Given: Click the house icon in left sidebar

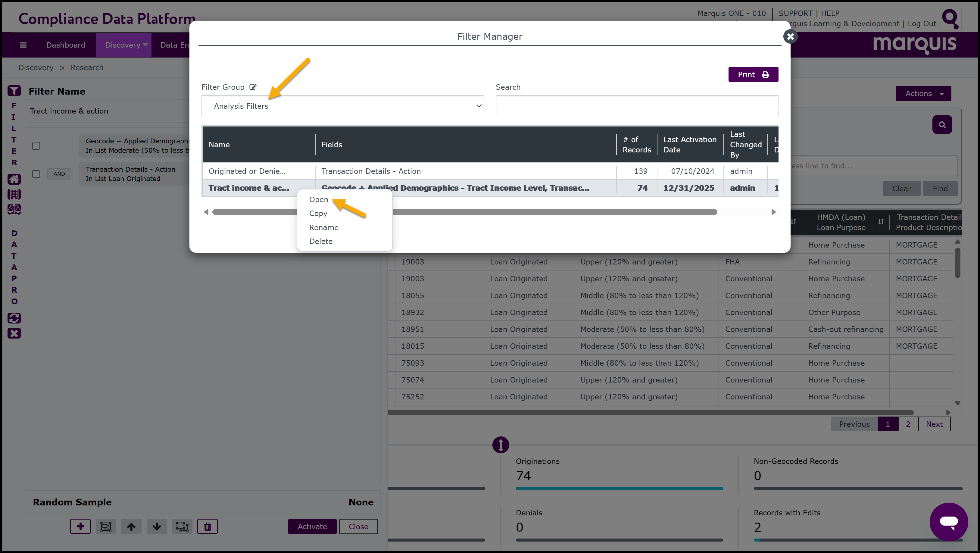Looking at the screenshot, I should (14, 179).
